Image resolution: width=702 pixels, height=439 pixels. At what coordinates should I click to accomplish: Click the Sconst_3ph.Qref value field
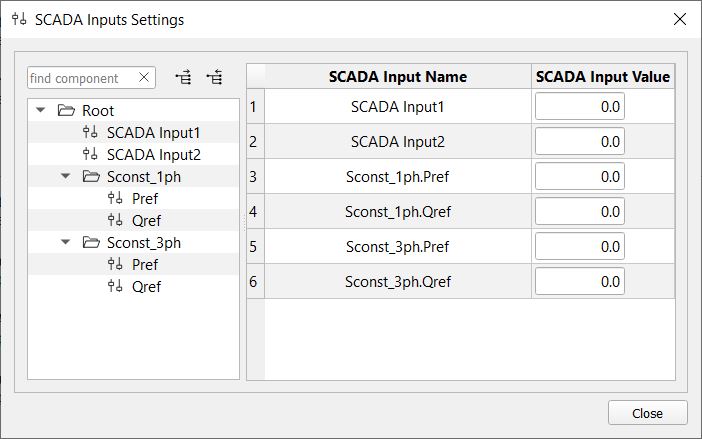[x=579, y=281]
